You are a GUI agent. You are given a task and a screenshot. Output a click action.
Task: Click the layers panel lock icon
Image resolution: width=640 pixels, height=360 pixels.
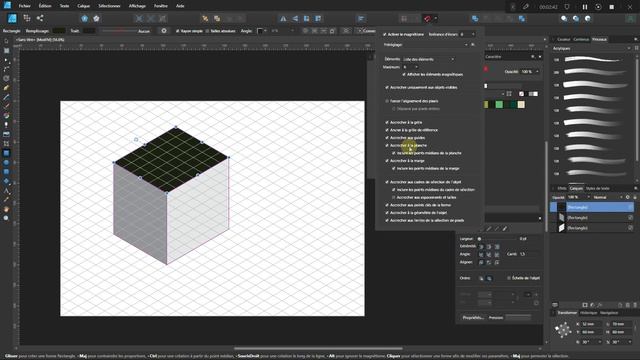pos(634,197)
